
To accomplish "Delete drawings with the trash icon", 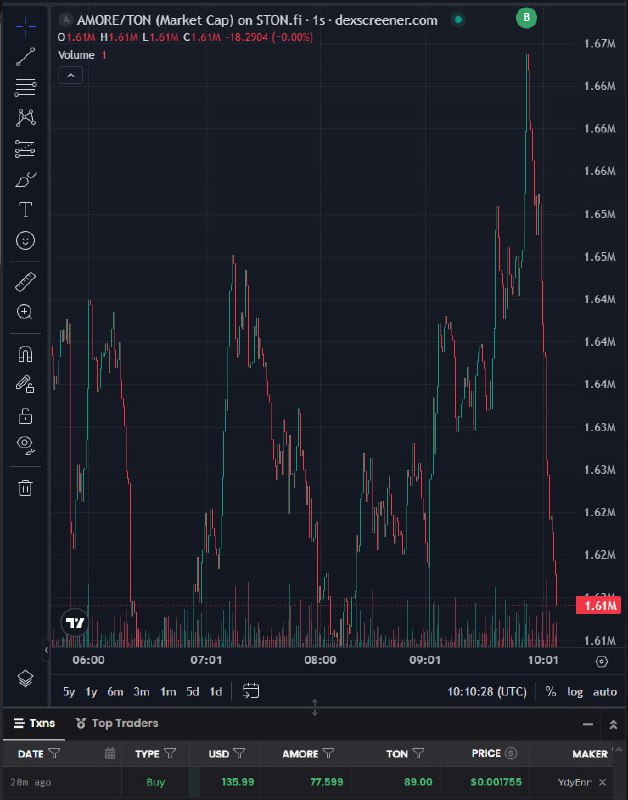I will click(26, 488).
